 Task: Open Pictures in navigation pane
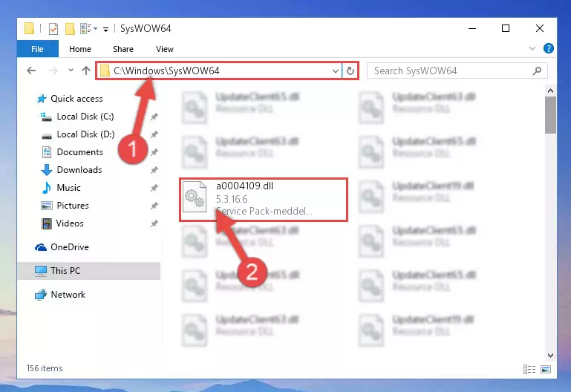point(73,206)
